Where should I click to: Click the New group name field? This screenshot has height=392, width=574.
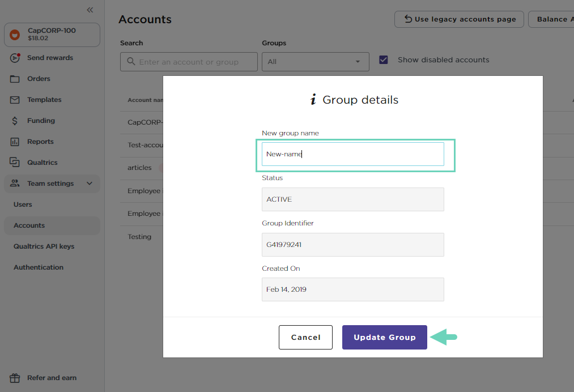click(352, 154)
